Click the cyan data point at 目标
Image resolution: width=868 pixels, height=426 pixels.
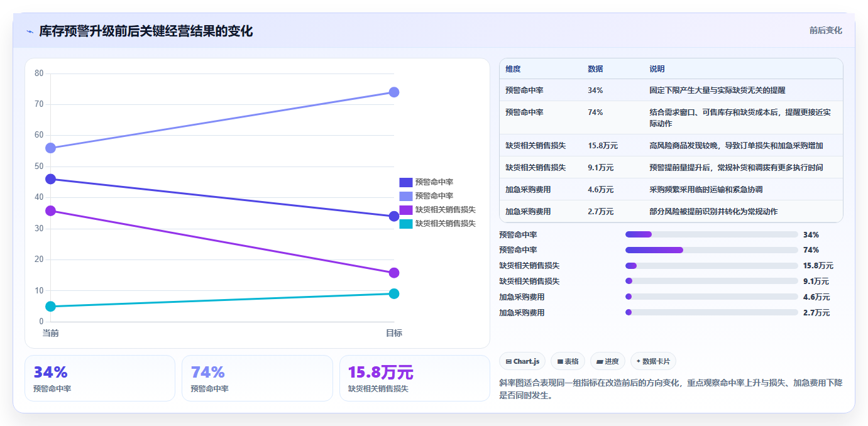tap(394, 293)
